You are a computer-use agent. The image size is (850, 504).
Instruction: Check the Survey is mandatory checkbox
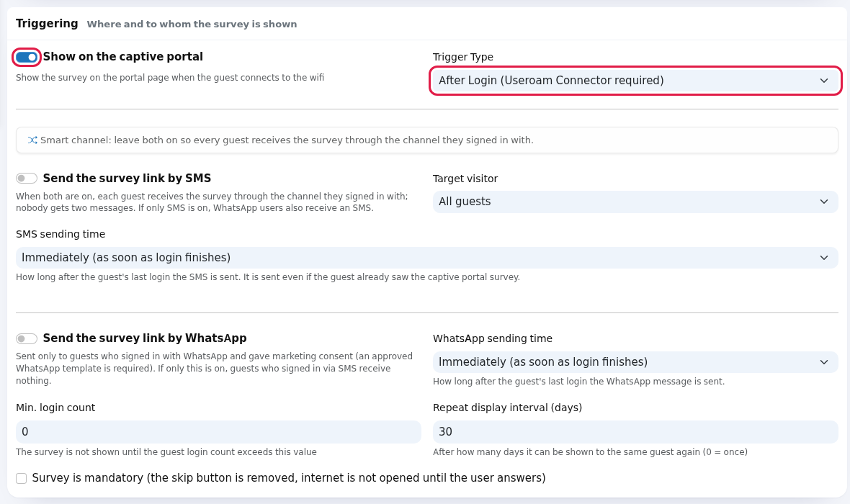[x=21, y=478]
